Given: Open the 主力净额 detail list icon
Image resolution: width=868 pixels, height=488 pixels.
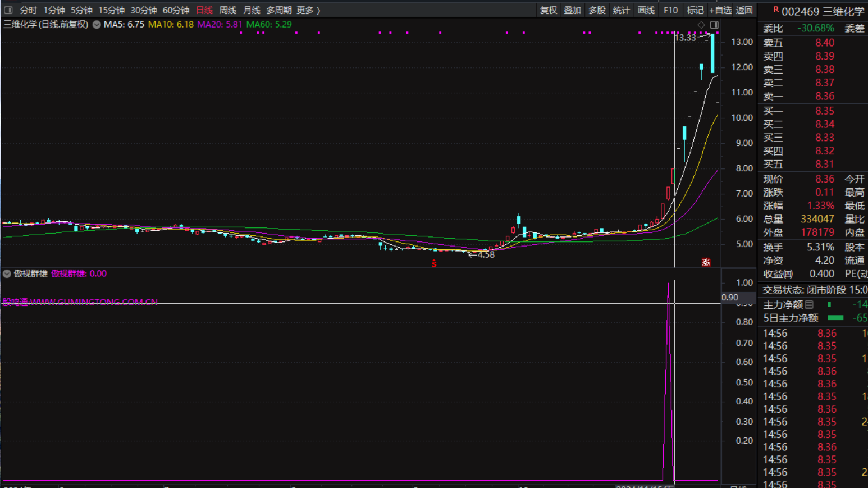Looking at the screenshot, I should [809, 304].
